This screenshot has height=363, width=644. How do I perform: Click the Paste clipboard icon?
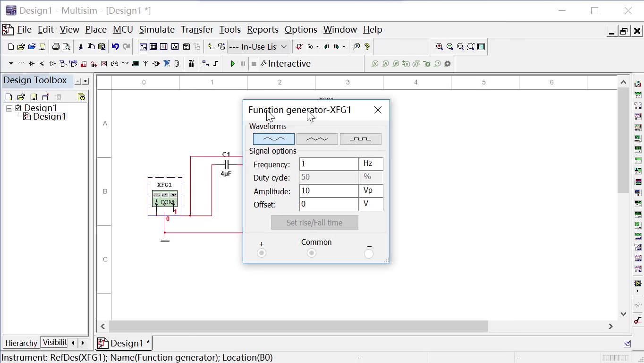click(102, 47)
